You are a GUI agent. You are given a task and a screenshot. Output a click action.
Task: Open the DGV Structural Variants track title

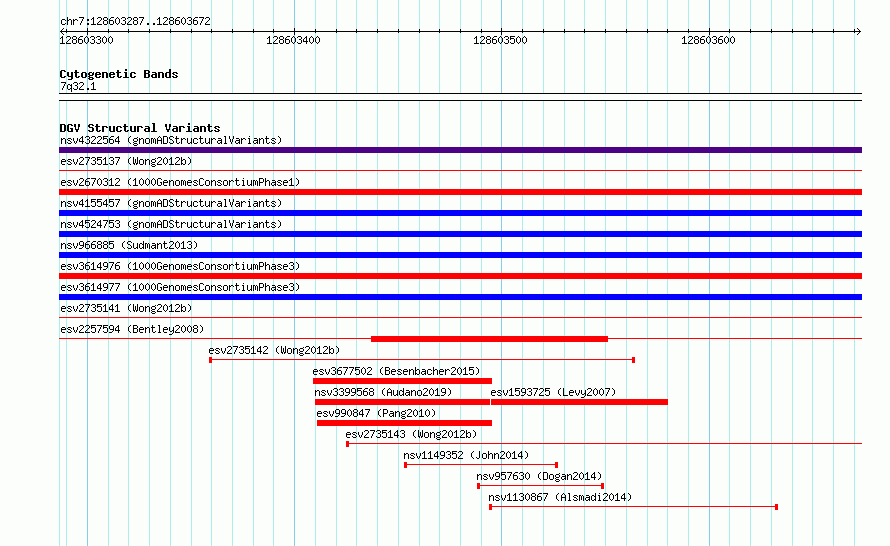(x=140, y=128)
